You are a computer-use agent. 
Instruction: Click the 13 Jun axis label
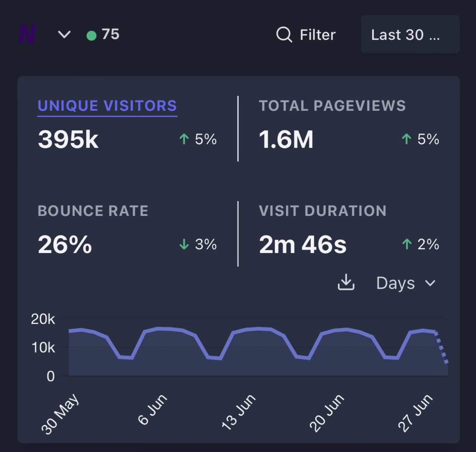[x=239, y=412]
